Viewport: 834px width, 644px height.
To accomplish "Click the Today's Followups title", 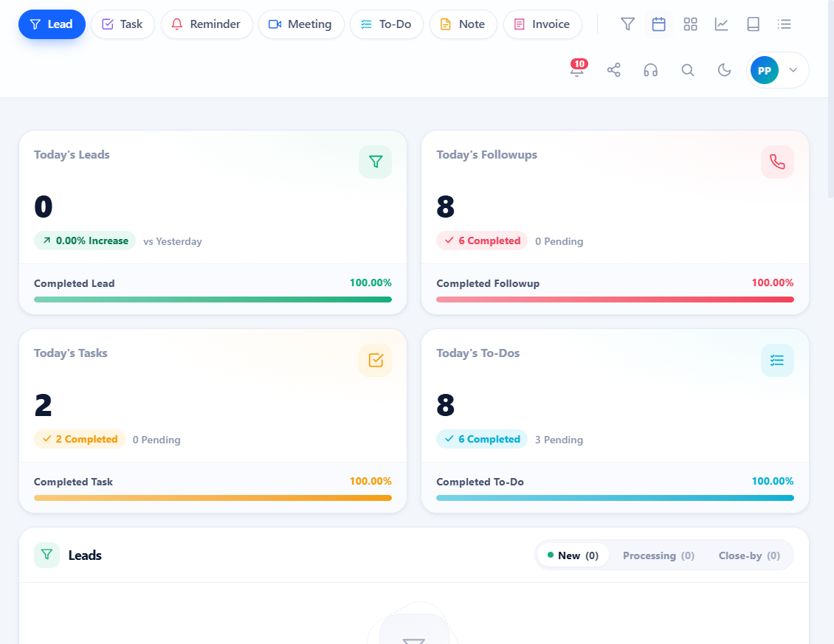I will coord(486,155).
